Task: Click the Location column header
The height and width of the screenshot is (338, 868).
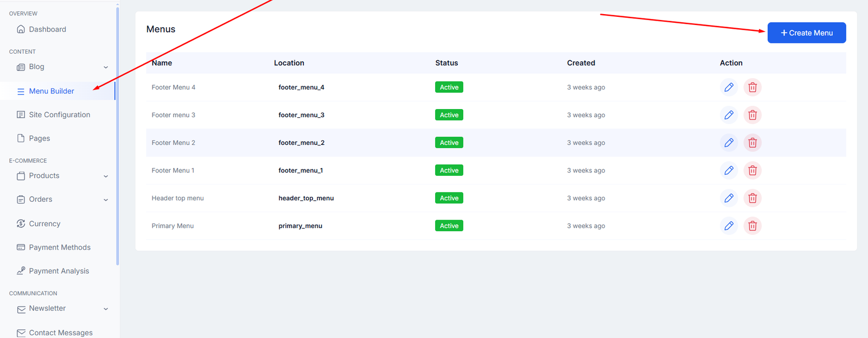Action: 289,63
